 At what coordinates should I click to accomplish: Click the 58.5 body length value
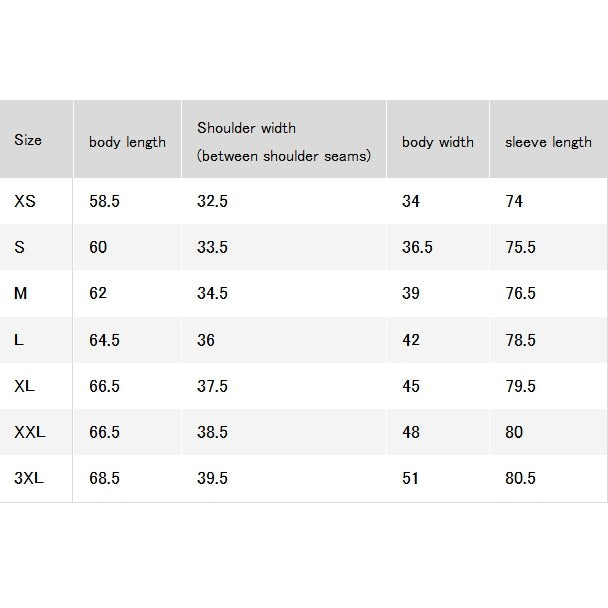[x=104, y=201]
